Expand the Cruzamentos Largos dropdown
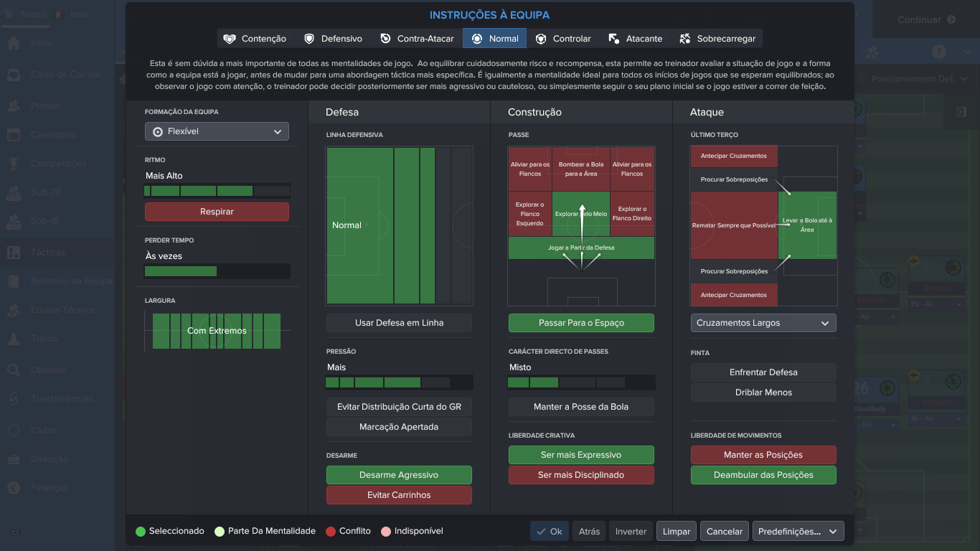 (763, 323)
